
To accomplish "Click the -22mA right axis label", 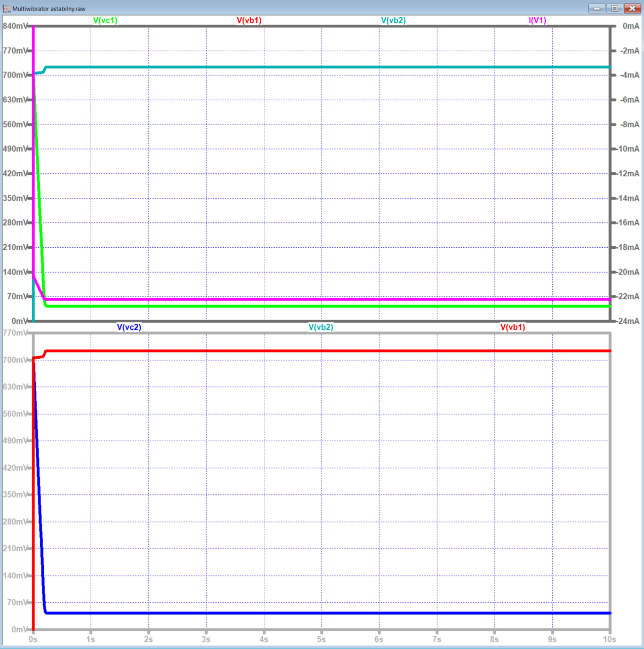I will [x=628, y=296].
